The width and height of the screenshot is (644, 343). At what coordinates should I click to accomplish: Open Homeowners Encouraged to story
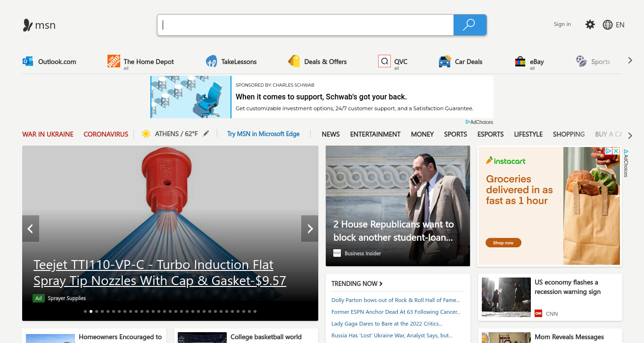pos(120,337)
